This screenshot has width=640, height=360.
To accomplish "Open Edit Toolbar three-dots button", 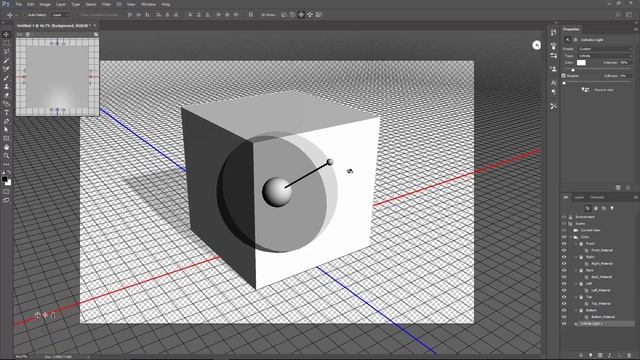I will click(x=6, y=164).
